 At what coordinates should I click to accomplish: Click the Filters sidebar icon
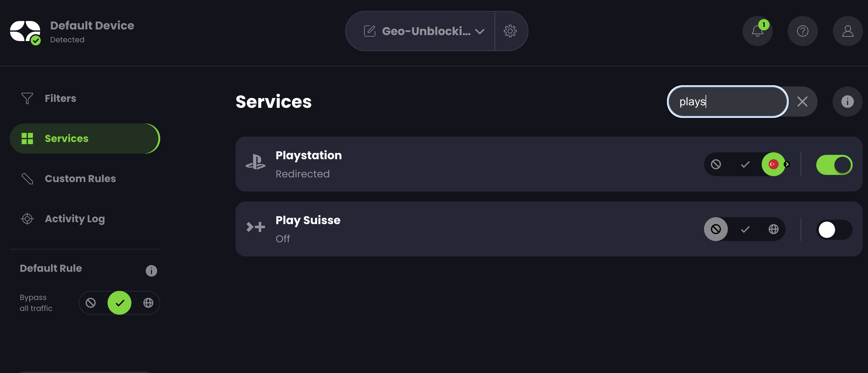(27, 98)
